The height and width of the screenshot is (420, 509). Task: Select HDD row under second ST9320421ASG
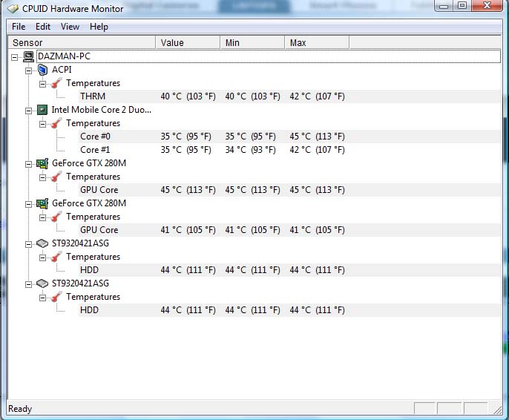[289, 310]
